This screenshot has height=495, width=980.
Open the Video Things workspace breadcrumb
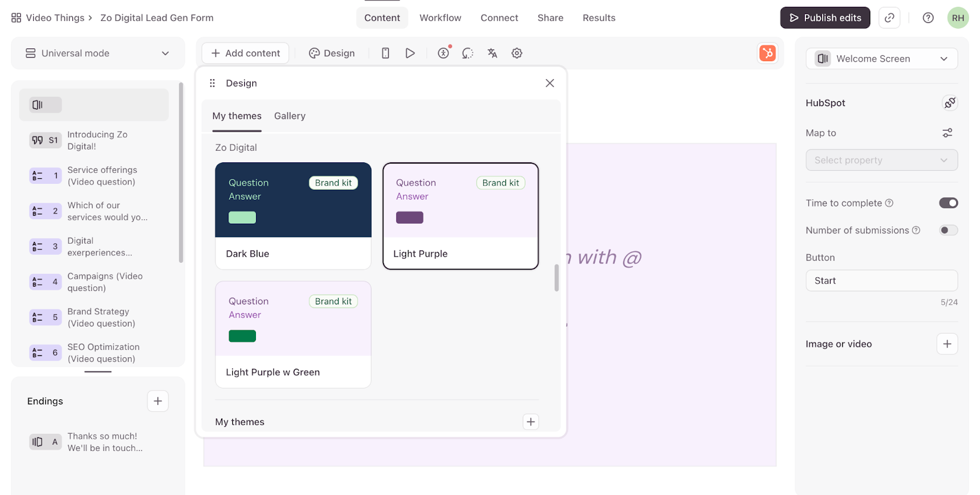pyautogui.click(x=55, y=18)
